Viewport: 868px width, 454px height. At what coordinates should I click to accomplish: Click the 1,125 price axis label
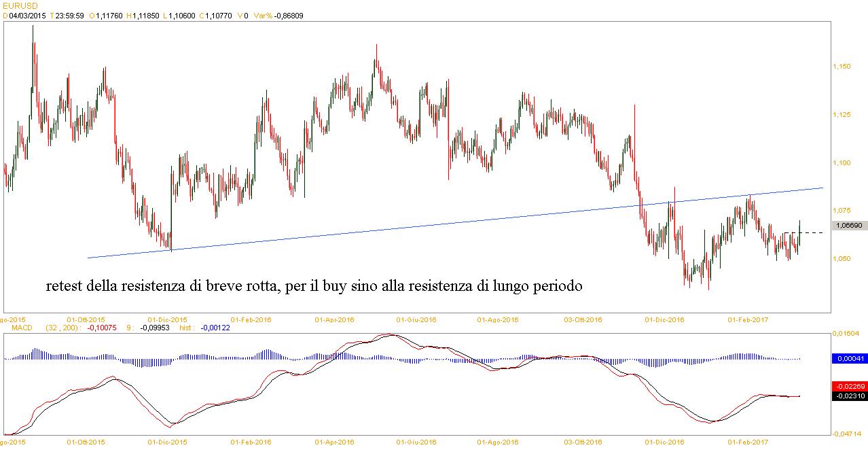point(841,115)
